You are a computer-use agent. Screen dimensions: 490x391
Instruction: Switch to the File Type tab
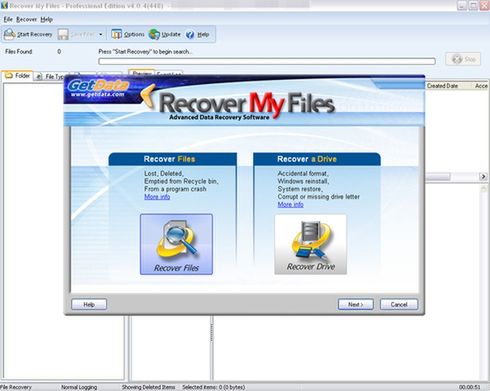tap(50, 76)
